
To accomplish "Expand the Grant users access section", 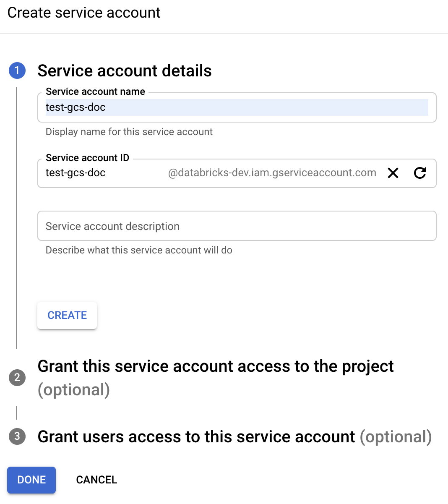I will 196,436.
